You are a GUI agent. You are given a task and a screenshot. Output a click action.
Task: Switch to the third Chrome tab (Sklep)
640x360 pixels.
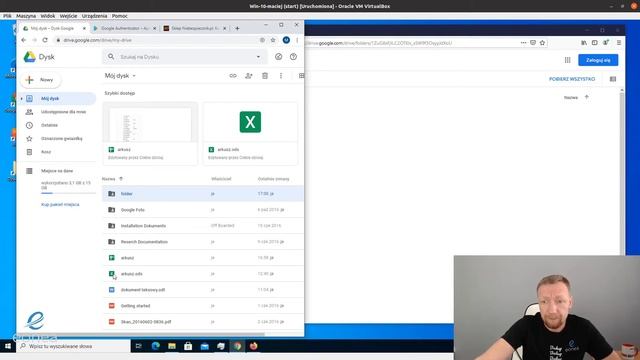point(194,28)
